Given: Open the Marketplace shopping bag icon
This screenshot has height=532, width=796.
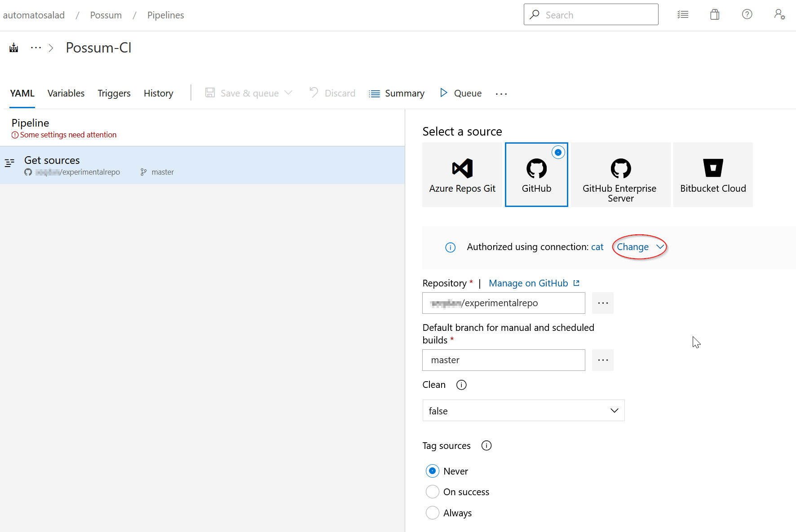Looking at the screenshot, I should coord(715,15).
